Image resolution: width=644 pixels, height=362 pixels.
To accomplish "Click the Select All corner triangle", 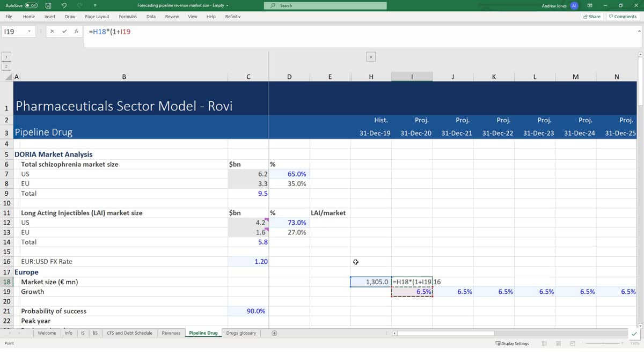I will coord(8,77).
